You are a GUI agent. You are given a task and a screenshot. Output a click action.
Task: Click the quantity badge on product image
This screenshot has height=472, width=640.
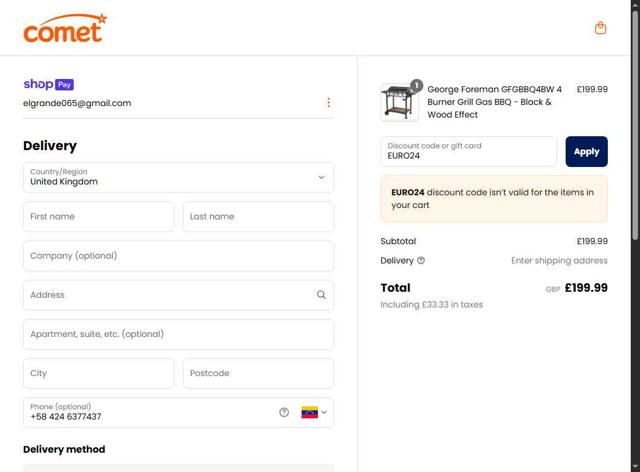416,85
